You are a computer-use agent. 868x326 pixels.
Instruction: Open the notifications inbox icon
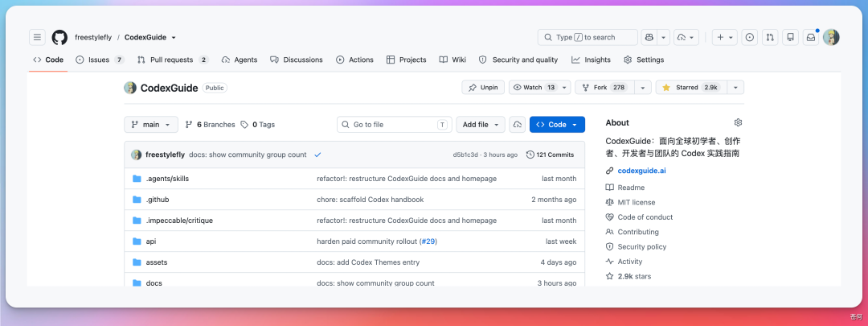(810, 37)
